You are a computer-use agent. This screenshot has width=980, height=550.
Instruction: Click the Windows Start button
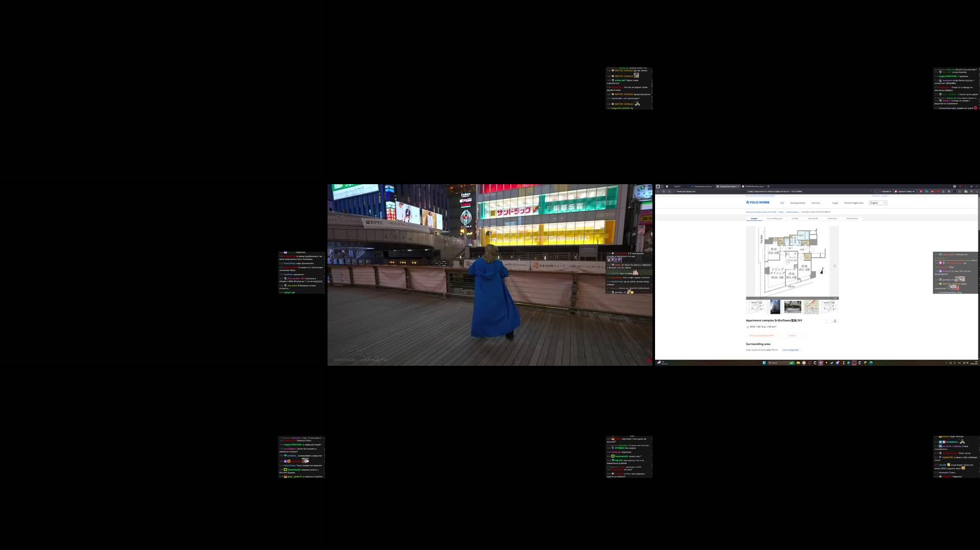pos(764,363)
